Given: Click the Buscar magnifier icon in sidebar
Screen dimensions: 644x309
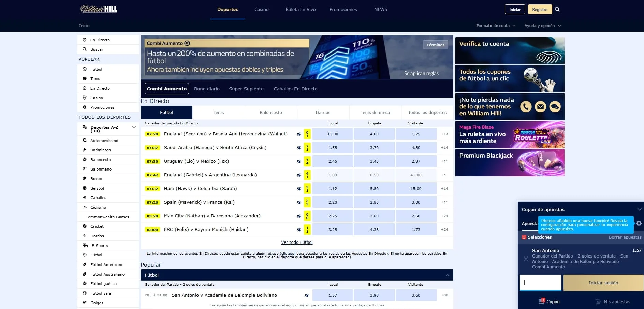Looking at the screenshot, I should click(85, 49).
